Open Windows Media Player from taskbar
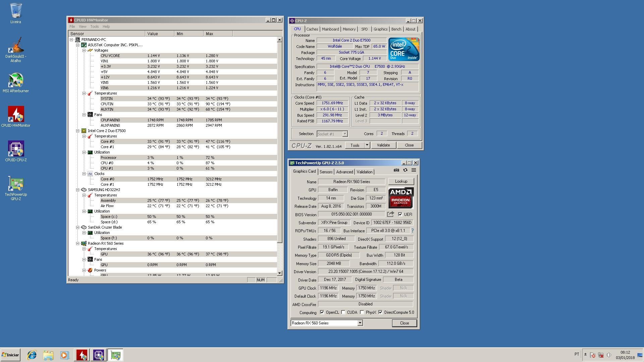This screenshot has height=362, width=644. point(64,355)
